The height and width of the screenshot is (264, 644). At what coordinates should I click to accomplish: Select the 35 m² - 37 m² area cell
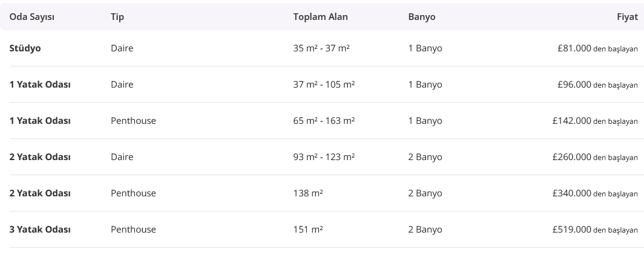point(321,48)
